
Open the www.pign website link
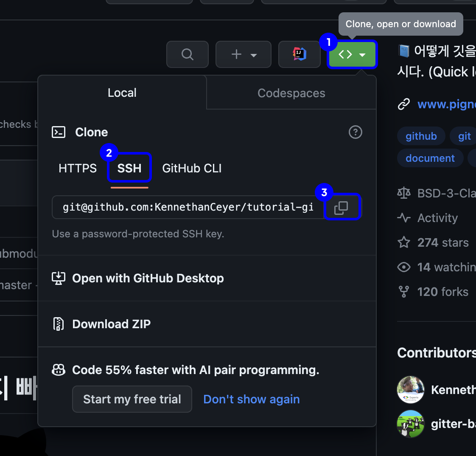point(447,104)
